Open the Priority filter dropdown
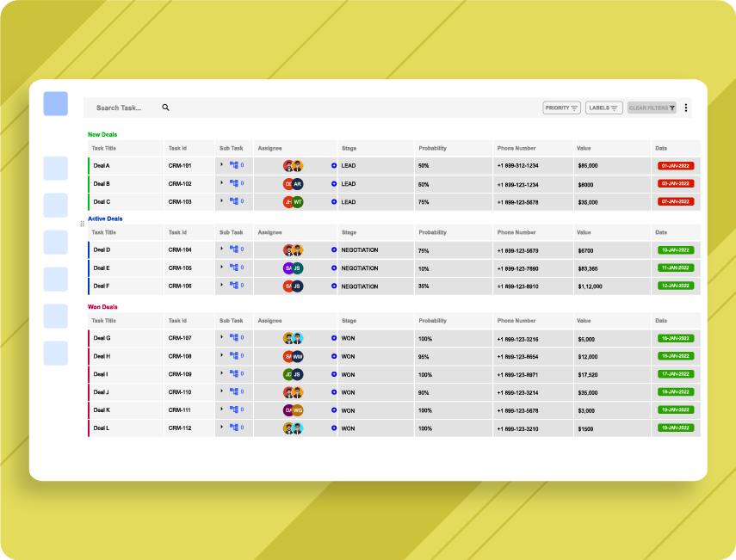The height and width of the screenshot is (560, 736). [560, 108]
